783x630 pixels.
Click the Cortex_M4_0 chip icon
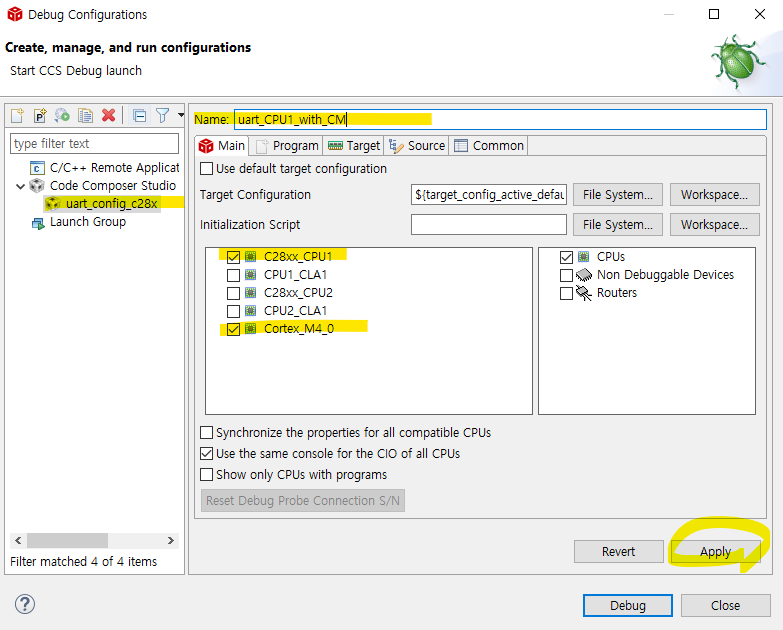[250, 328]
